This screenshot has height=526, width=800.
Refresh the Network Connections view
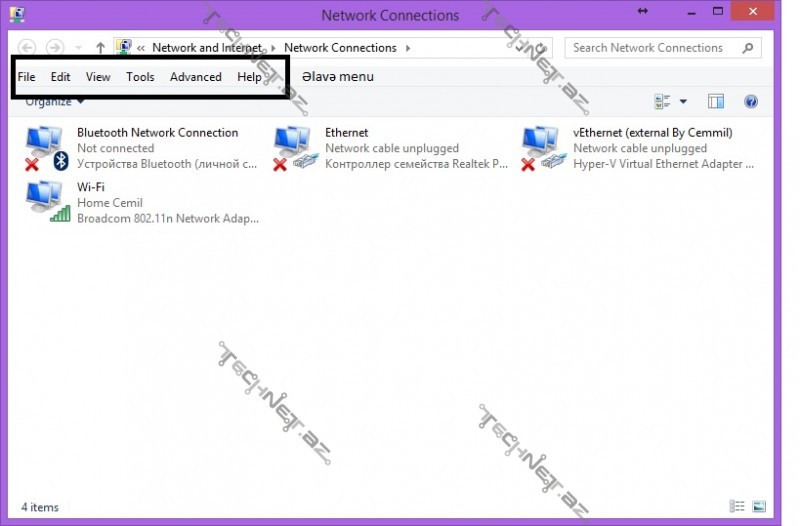point(540,48)
